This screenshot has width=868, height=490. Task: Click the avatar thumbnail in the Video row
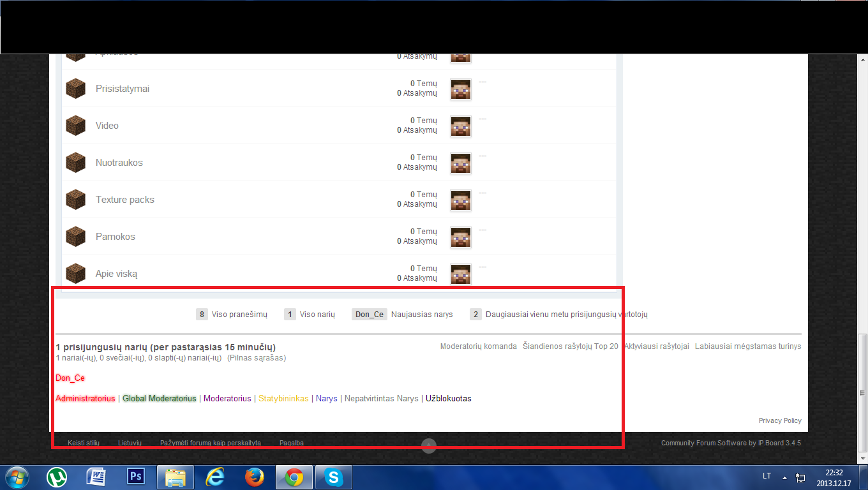tap(461, 126)
